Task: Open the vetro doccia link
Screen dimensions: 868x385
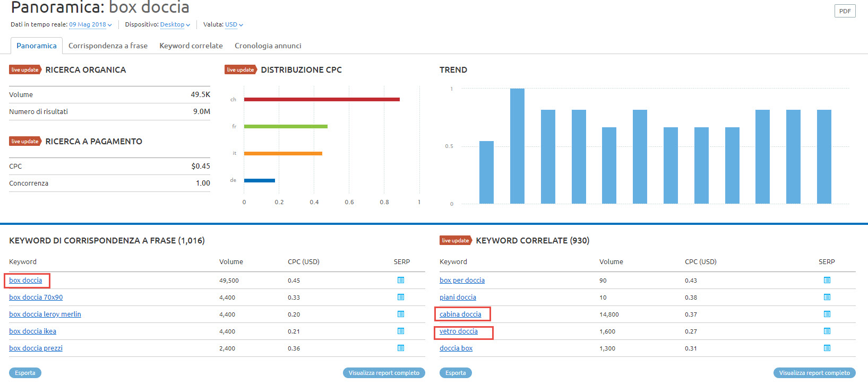Action: pyautogui.click(x=459, y=331)
